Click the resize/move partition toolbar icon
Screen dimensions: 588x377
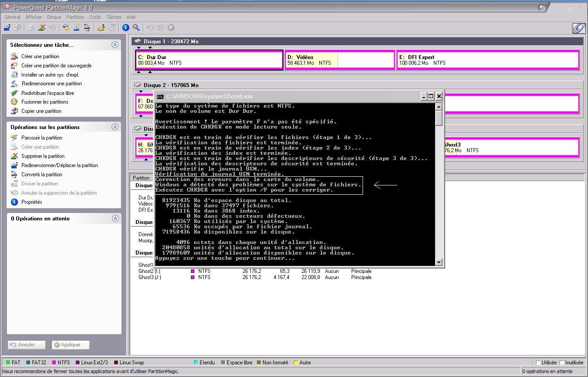[7, 28]
